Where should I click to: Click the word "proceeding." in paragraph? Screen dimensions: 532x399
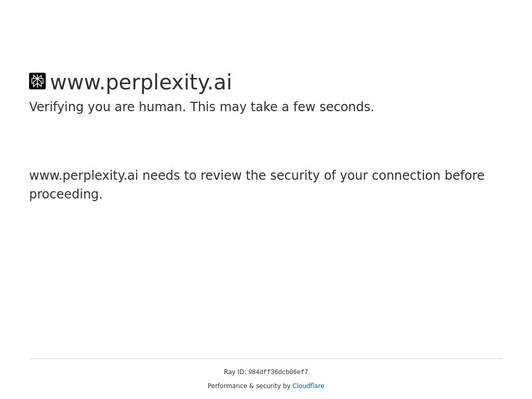tap(66, 194)
